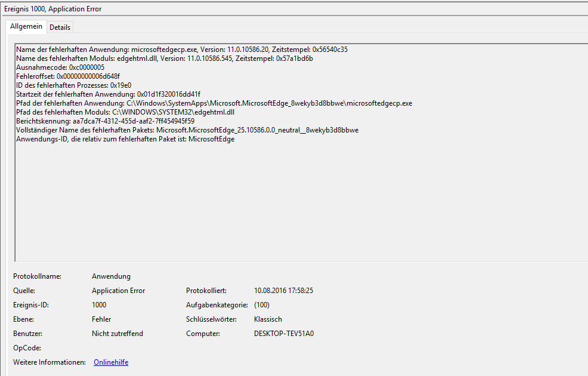Click the 'Ereignis-ID:' label

pos(31,305)
